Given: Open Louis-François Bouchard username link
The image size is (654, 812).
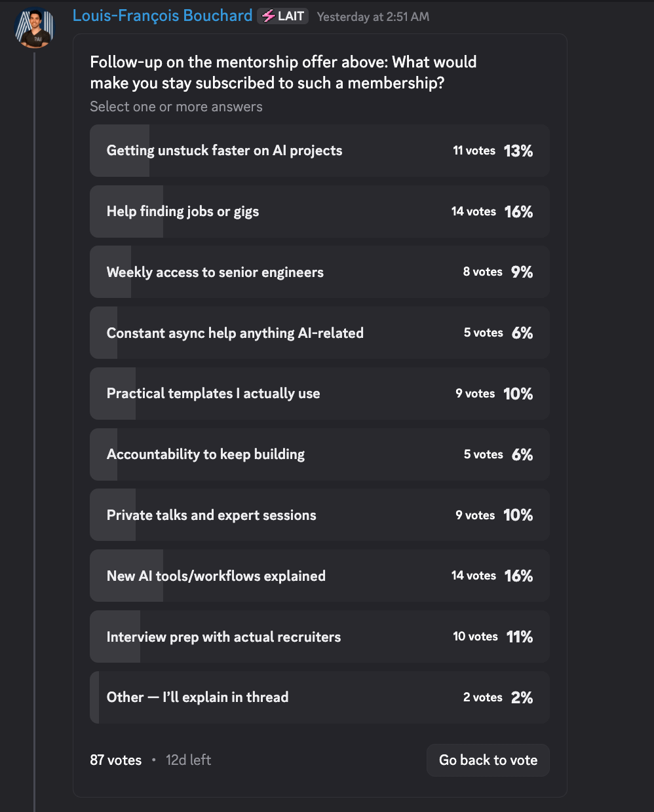Looking at the screenshot, I should [163, 16].
